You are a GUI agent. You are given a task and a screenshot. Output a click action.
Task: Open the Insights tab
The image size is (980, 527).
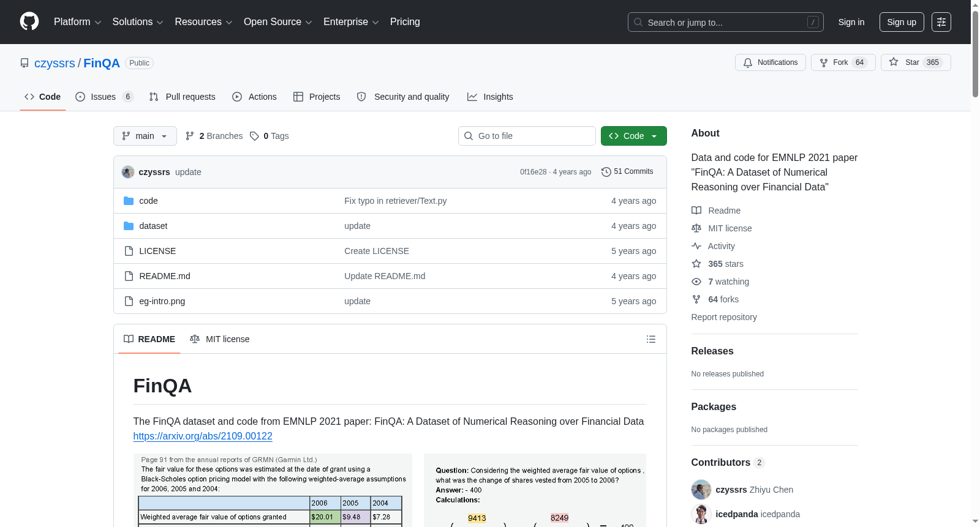click(x=490, y=97)
